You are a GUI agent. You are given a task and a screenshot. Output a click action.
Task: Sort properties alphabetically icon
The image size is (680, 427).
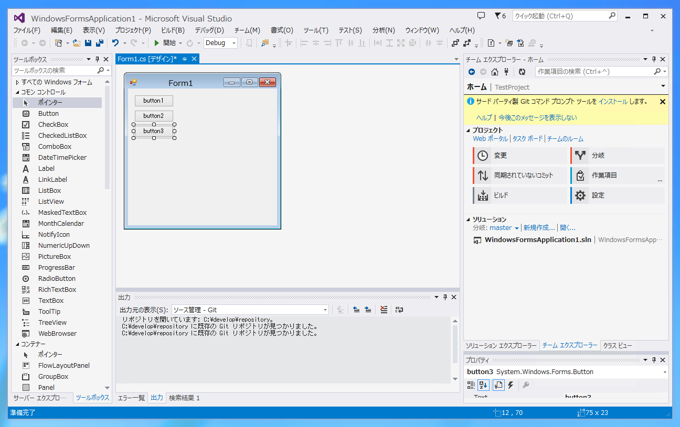[x=484, y=385]
